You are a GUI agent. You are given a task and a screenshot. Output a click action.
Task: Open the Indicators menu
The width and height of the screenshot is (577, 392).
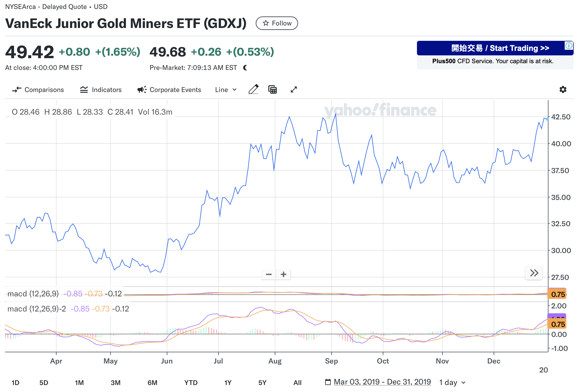(x=101, y=90)
